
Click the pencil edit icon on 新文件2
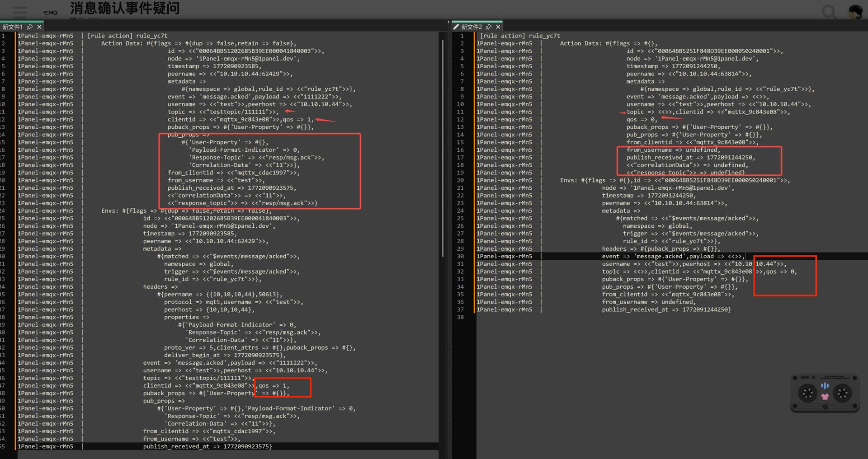(x=456, y=27)
